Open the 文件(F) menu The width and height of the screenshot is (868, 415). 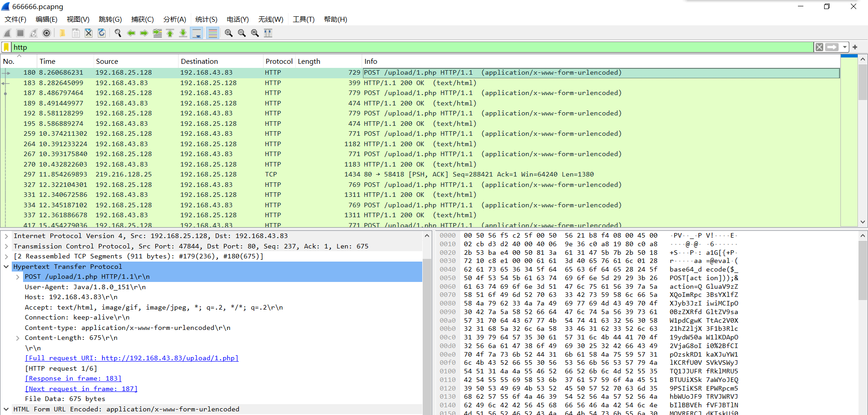click(15, 19)
